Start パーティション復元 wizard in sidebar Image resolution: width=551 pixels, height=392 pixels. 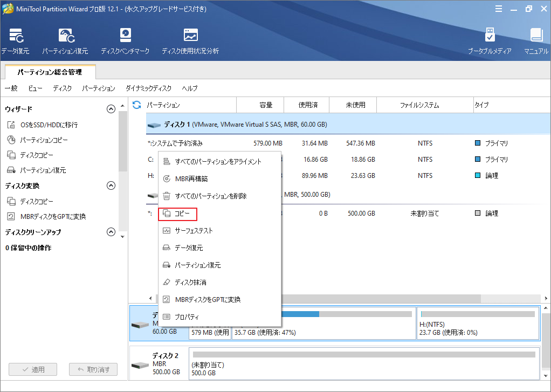pyautogui.click(x=36, y=170)
